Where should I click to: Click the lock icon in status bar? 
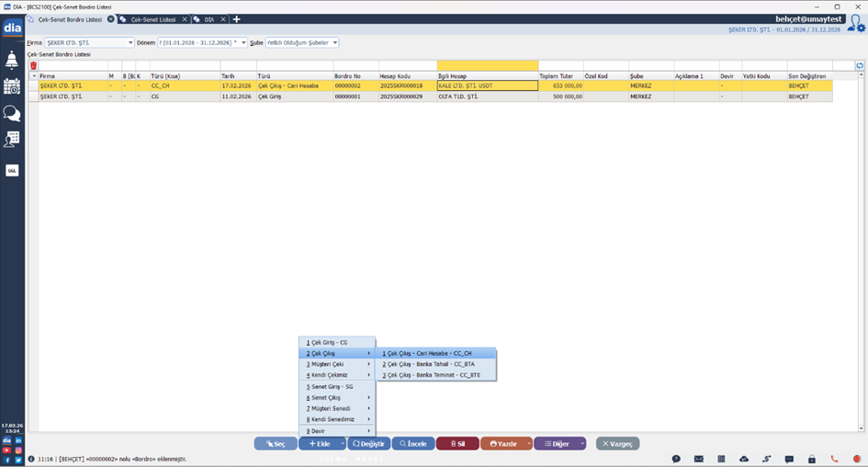[811, 459]
